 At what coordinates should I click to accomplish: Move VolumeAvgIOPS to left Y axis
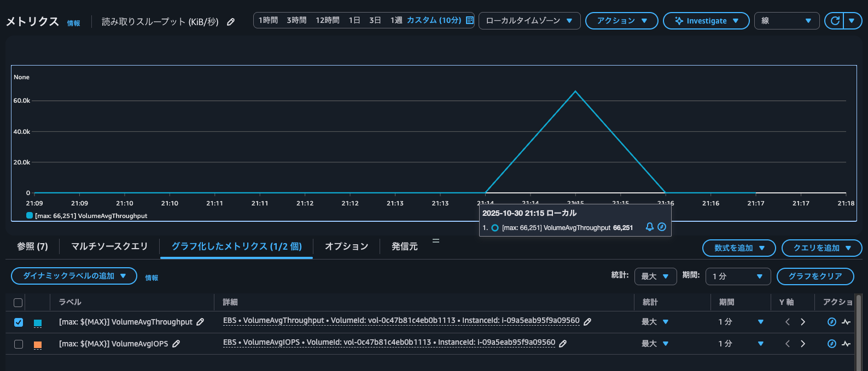point(788,344)
